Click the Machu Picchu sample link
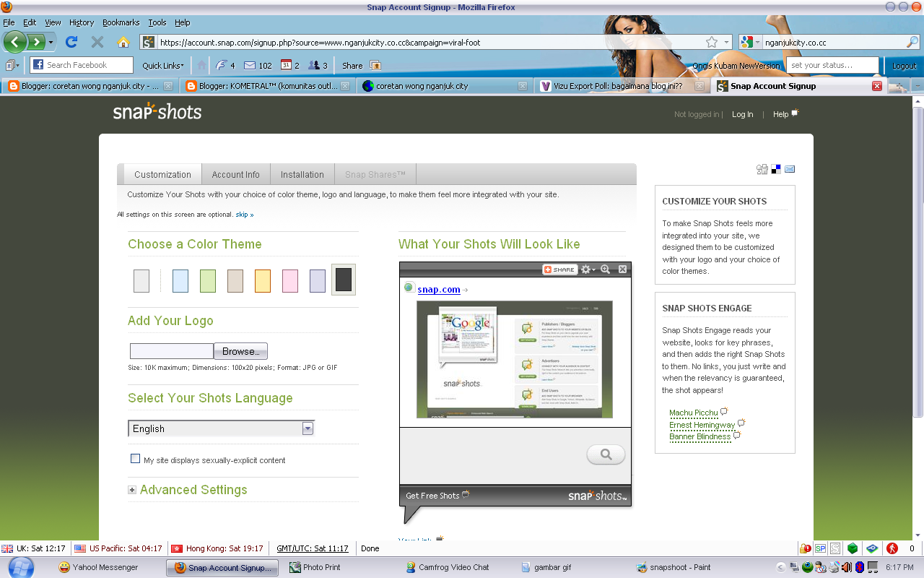Image resolution: width=924 pixels, height=578 pixels. click(693, 413)
